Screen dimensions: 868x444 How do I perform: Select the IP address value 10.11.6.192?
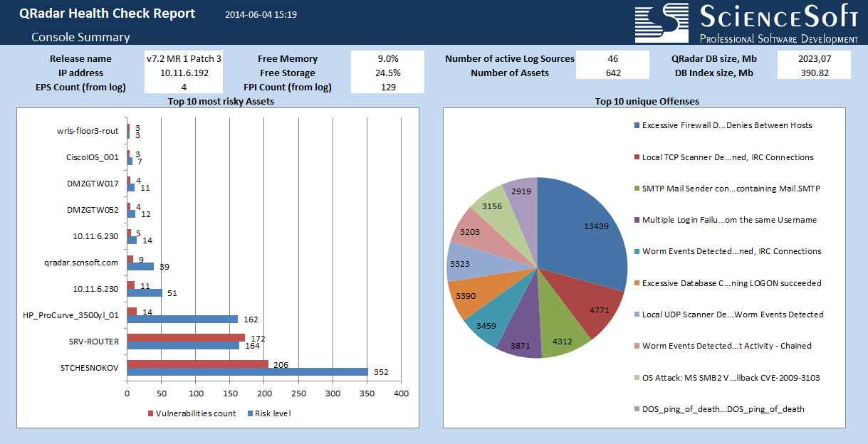(x=184, y=73)
